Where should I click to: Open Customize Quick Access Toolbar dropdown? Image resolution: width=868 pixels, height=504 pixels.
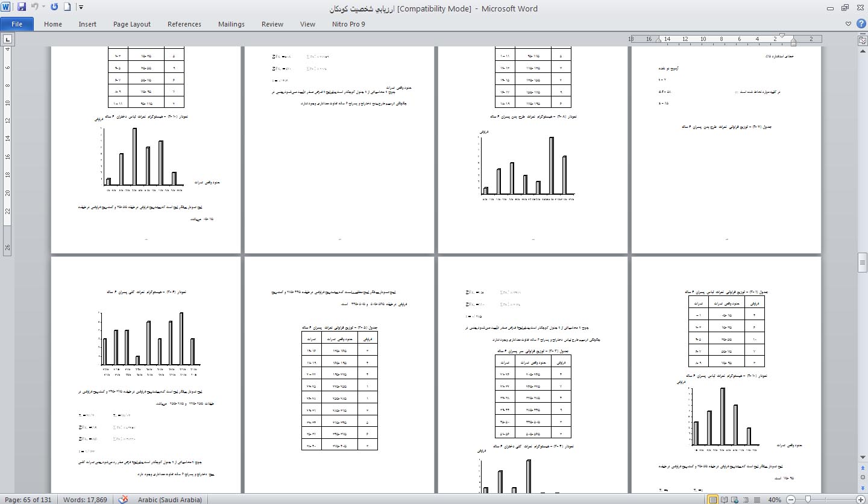pyautogui.click(x=81, y=8)
